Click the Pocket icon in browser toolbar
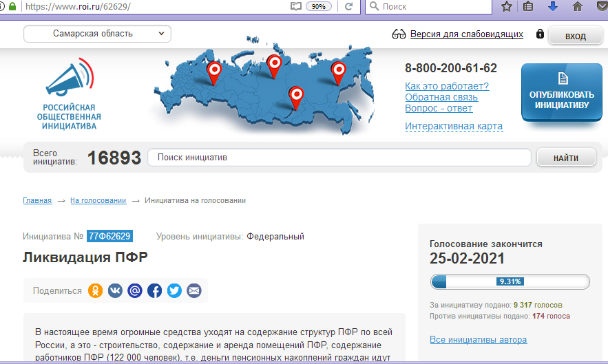The width and height of the screenshot is (608, 364). point(602,6)
